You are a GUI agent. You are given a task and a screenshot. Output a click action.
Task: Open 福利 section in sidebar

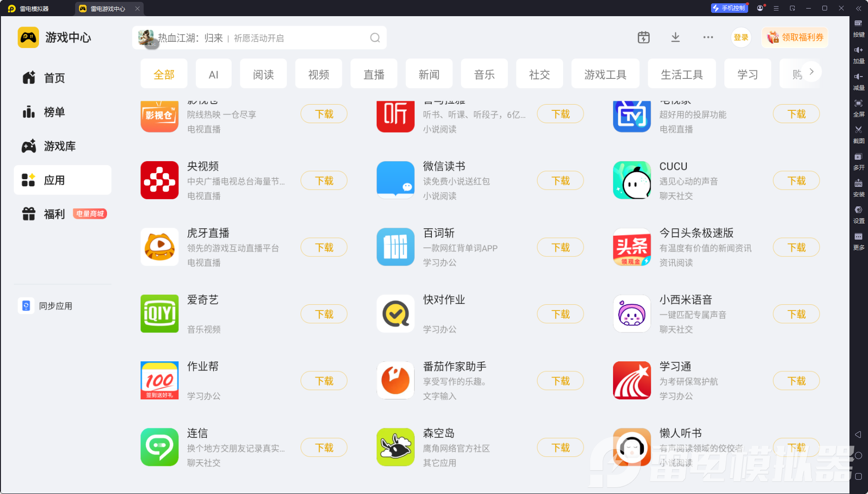(62, 214)
